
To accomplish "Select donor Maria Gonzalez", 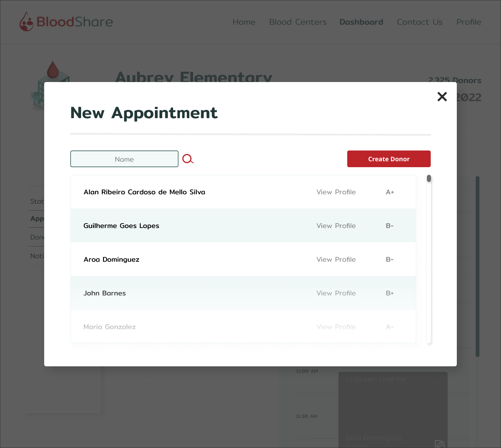I will coord(243,327).
